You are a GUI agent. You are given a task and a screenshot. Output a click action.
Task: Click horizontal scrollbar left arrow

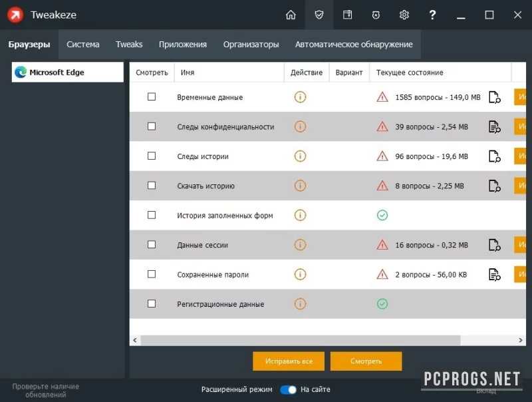(135, 340)
